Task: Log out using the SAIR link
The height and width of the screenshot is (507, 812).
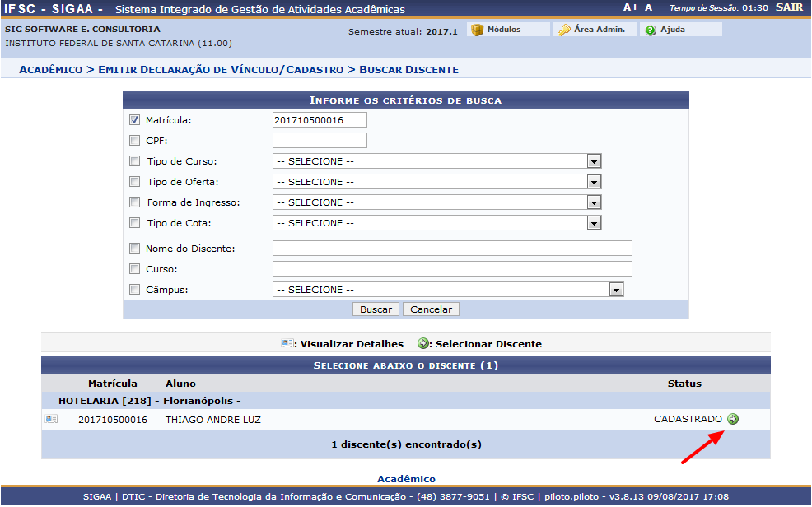Action: coord(789,7)
